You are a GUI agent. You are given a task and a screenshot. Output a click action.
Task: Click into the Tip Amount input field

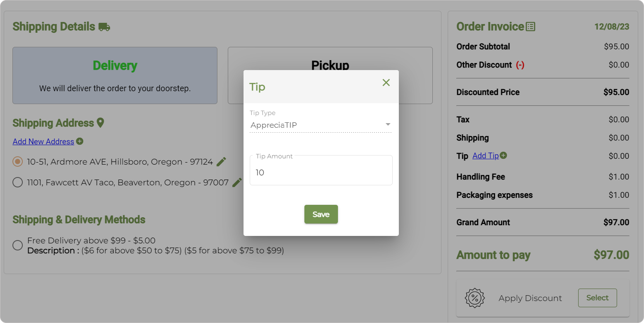[321, 172]
